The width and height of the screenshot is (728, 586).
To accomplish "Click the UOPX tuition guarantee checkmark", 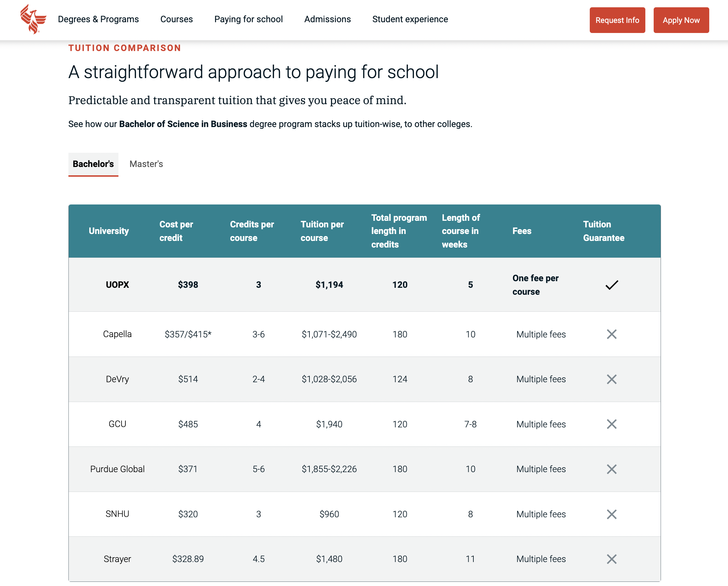I will click(x=612, y=285).
